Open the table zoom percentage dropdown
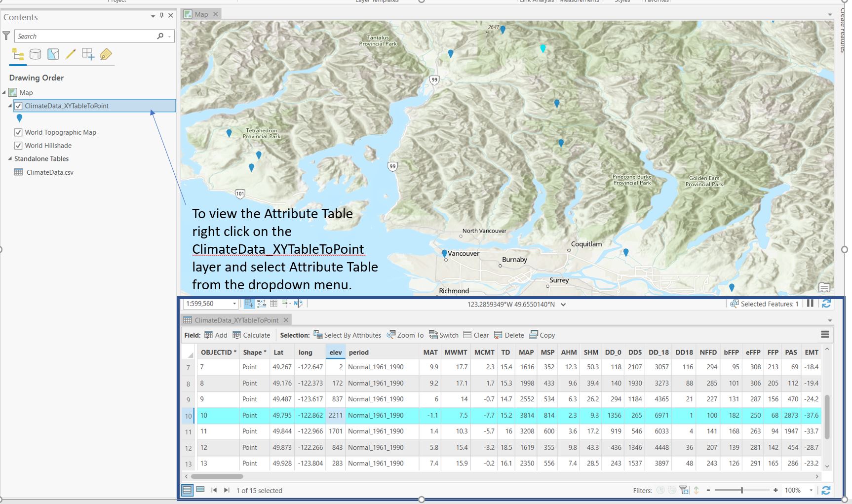Image resolution: width=852 pixels, height=504 pixels. tap(811, 490)
